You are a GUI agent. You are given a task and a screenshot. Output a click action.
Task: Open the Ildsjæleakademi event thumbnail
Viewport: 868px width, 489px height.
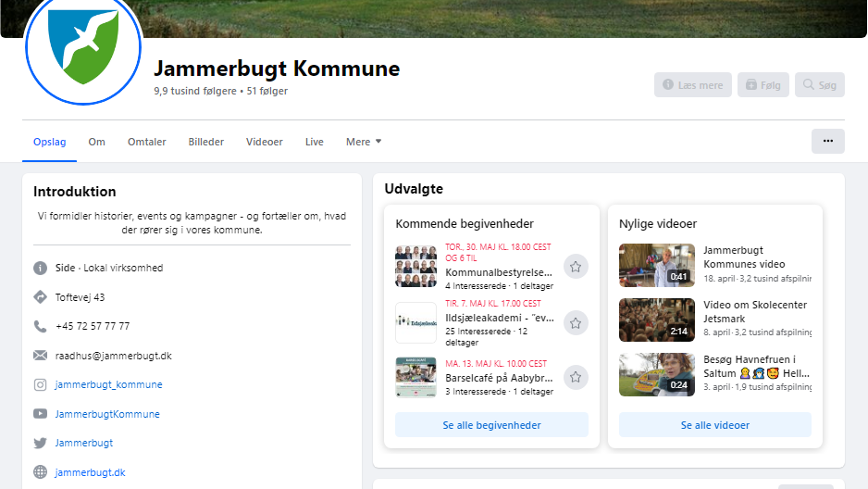415,323
